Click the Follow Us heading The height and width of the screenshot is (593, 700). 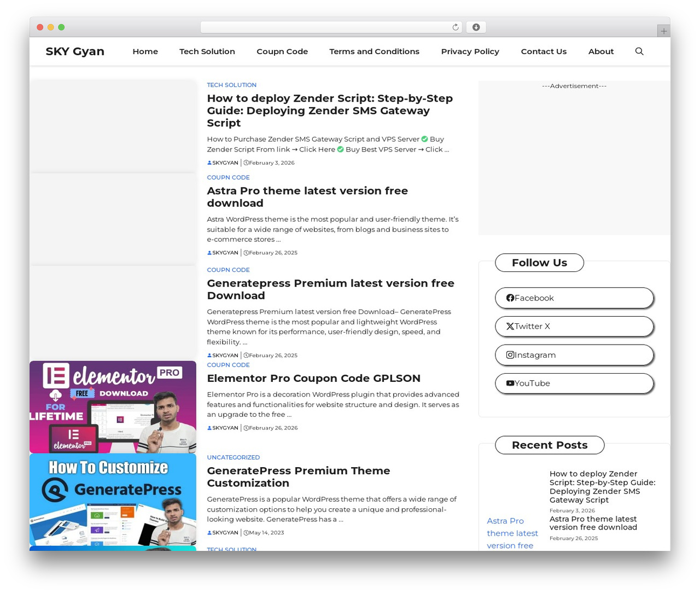pos(539,263)
